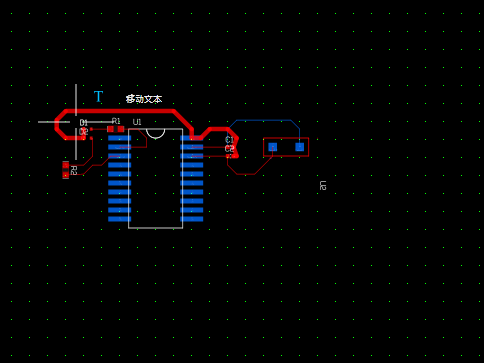This screenshot has height=363, width=484.
Task: Click the semicircle notch on U1 outline
Action: pyautogui.click(x=156, y=133)
